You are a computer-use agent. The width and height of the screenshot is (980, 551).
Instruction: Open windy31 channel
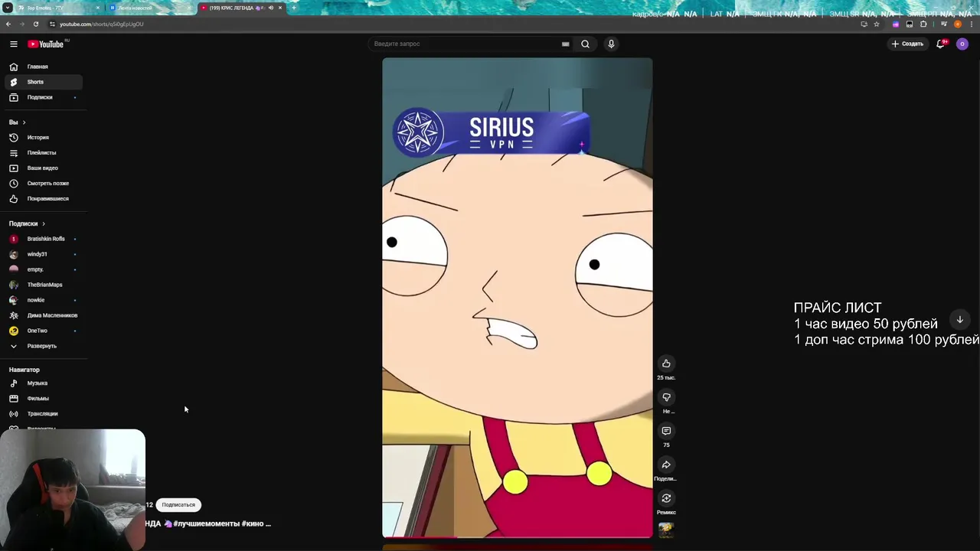pyautogui.click(x=43, y=254)
